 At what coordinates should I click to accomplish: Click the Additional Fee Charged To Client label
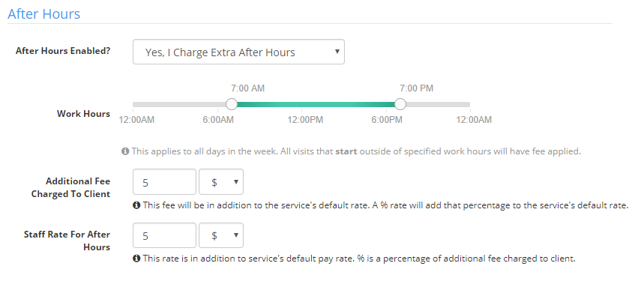[70, 187]
